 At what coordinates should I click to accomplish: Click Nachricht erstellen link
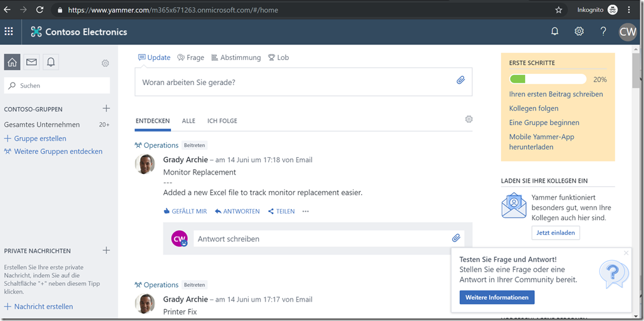(39, 306)
